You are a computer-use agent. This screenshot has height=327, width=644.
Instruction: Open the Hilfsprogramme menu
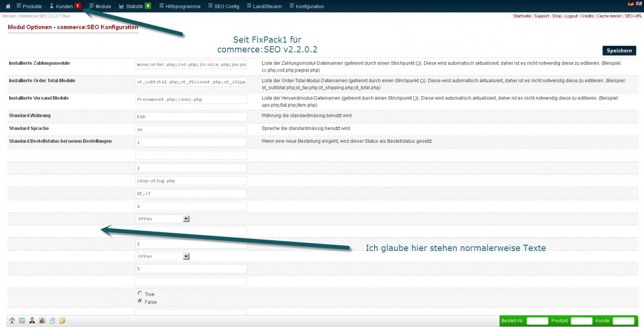click(180, 6)
